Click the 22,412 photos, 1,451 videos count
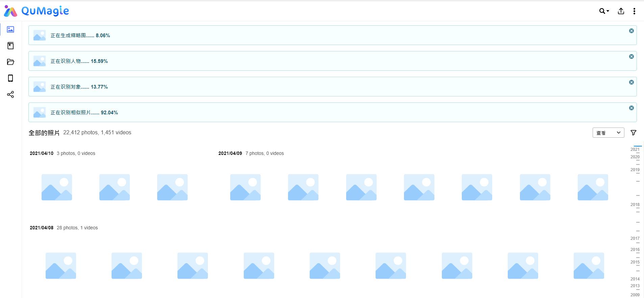 coord(97,133)
